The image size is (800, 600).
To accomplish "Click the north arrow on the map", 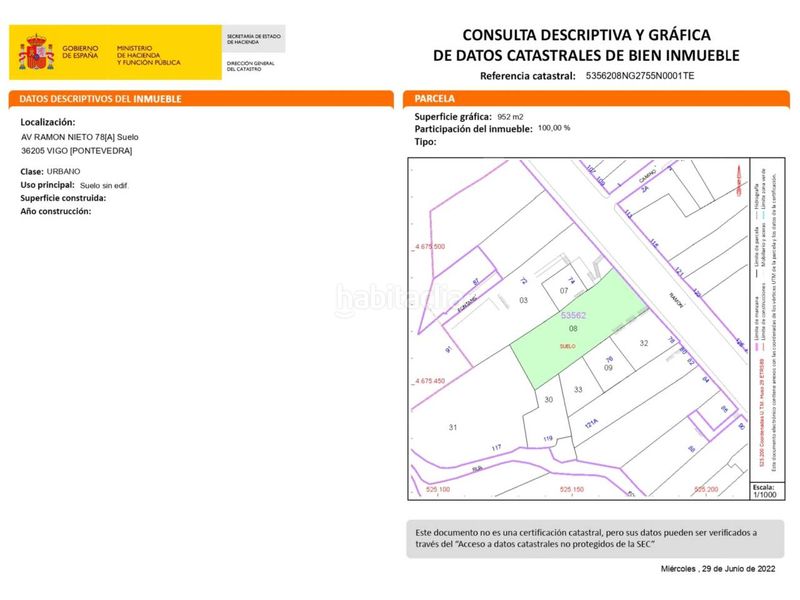I will pyautogui.click(x=739, y=180).
